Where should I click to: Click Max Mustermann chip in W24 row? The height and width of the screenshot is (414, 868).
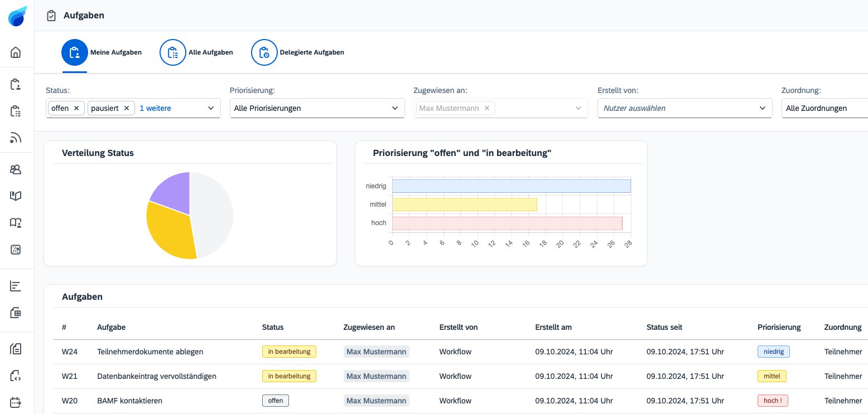pos(377,352)
